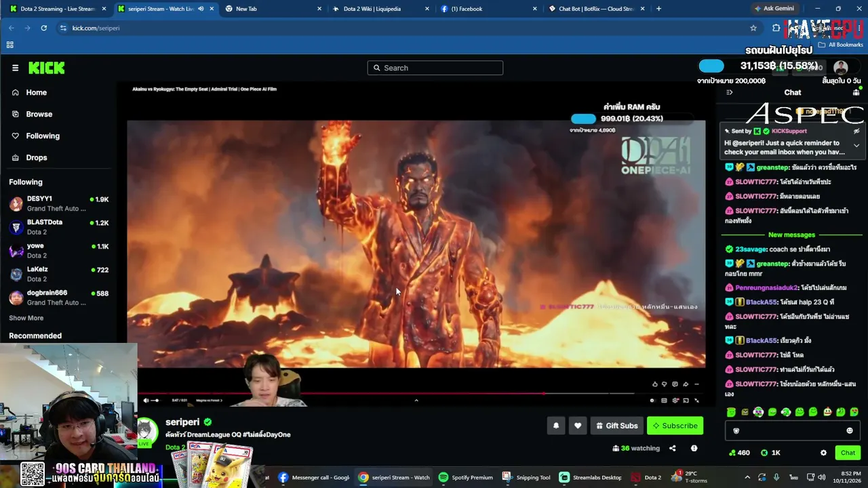Share the stream with the share icon
This screenshot has height=488, width=868.
(672, 448)
